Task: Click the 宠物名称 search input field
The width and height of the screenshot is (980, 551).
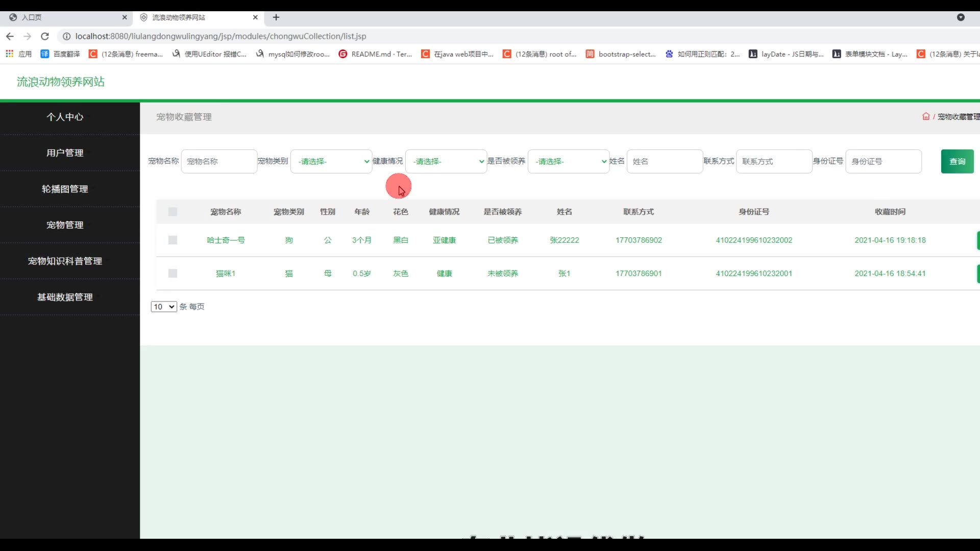Action: click(x=219, y=162)
